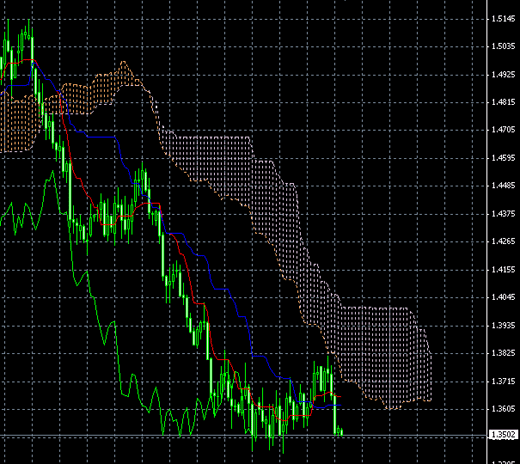Click the 1.5035 price scale value
This screenshot has width=520, height=464.
tap(504, 46)
